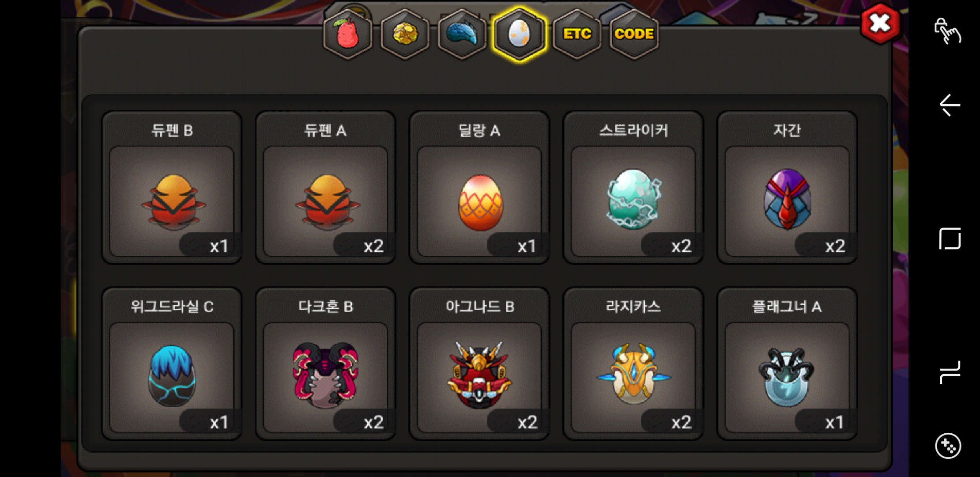980x477 pixels.
Task: Close the inventory with red X
Action: 880,24
